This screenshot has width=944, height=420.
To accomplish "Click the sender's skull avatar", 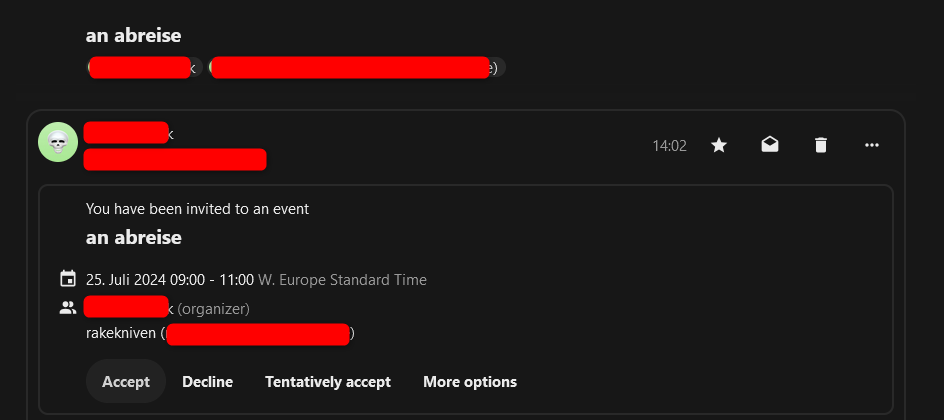I will [x=58, y=142].
